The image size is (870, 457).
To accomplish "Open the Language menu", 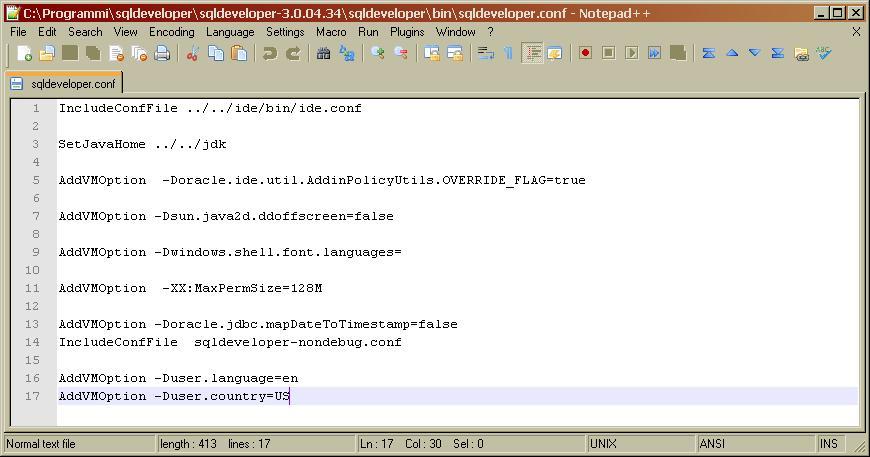I will coord(230,32).
